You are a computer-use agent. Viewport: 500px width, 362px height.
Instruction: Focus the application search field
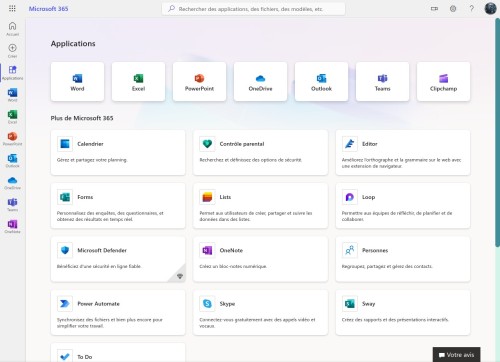(x=253, y=9)
